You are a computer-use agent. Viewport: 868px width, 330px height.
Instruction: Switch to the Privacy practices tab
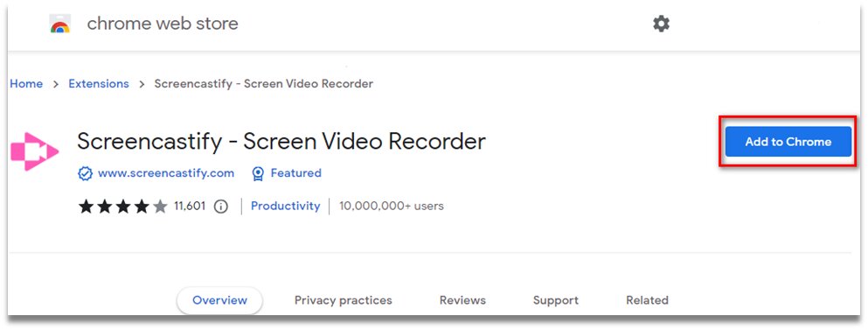click(x=344, y=300)
